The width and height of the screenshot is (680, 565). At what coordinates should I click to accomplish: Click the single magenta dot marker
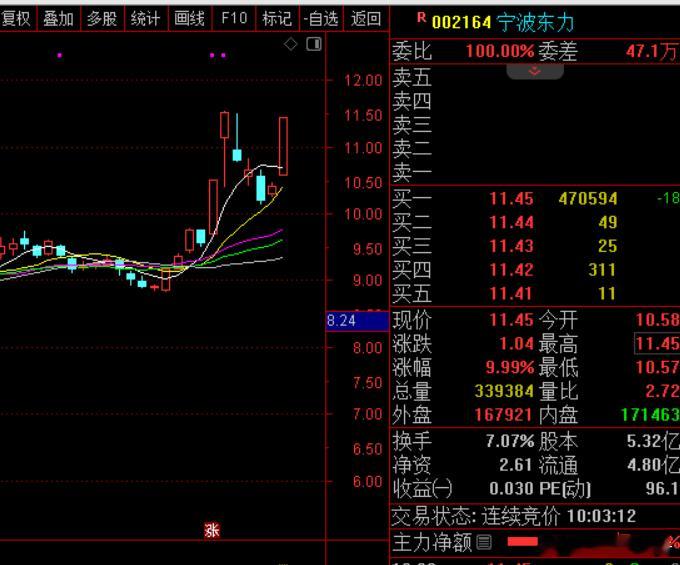pyautogui.click(x=59, y=56)
